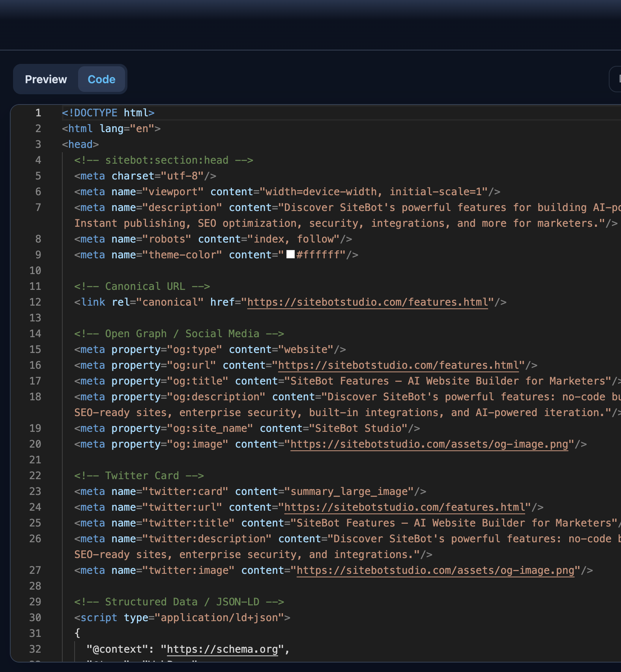Open the white #ffffff color swatch
This screenshot has width=621, height=672.
290,254
